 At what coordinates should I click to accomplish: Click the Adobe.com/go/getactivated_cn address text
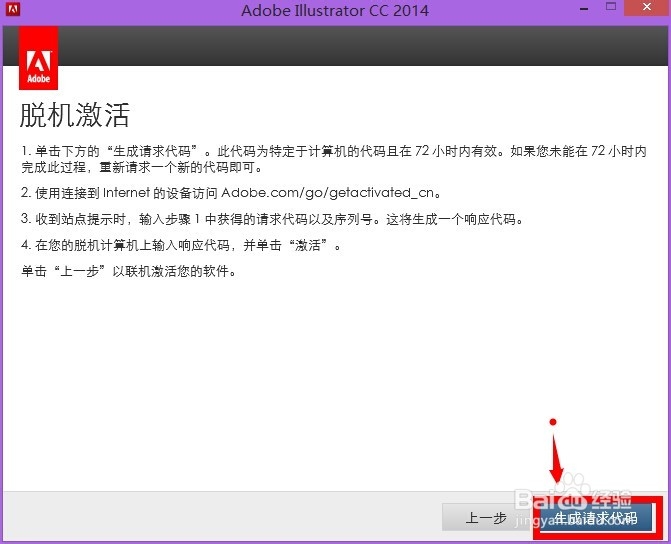click(x=327, y=193)
